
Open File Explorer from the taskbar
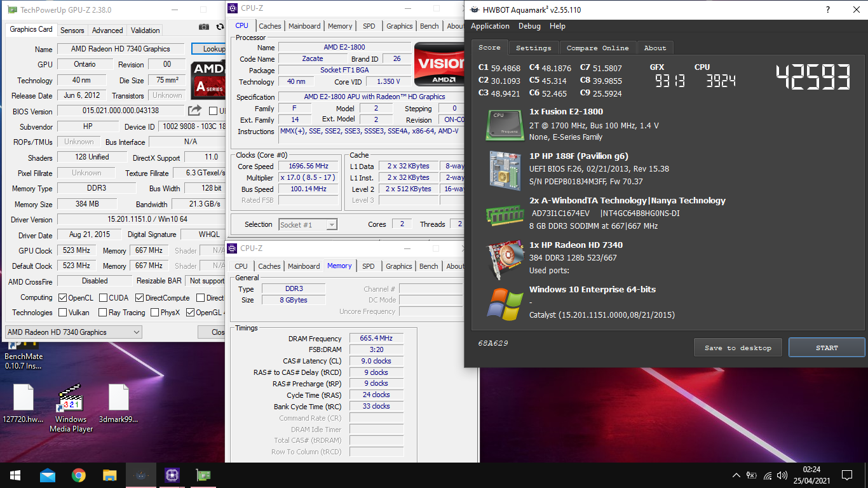[x=110, y=475]
